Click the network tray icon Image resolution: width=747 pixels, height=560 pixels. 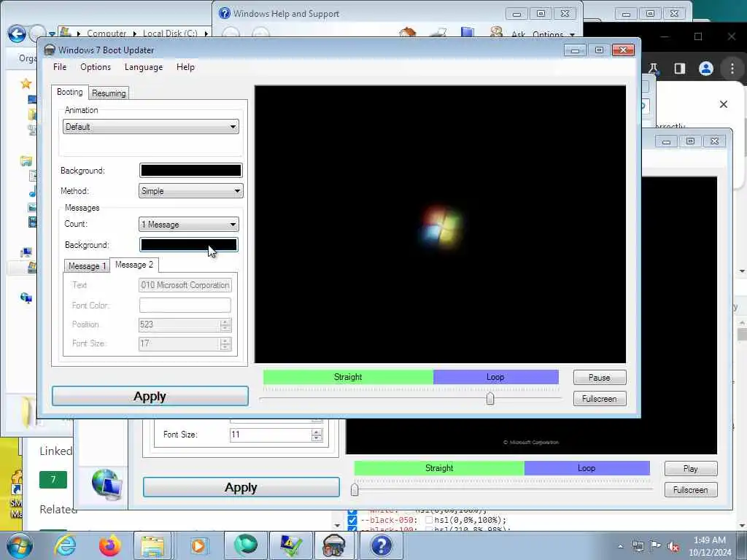coord(638,546)
